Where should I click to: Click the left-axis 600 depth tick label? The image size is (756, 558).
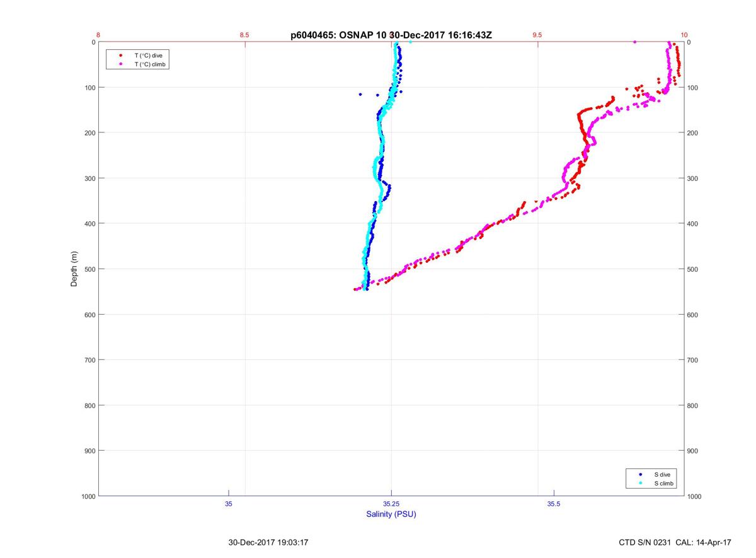(x=89, y=315)
